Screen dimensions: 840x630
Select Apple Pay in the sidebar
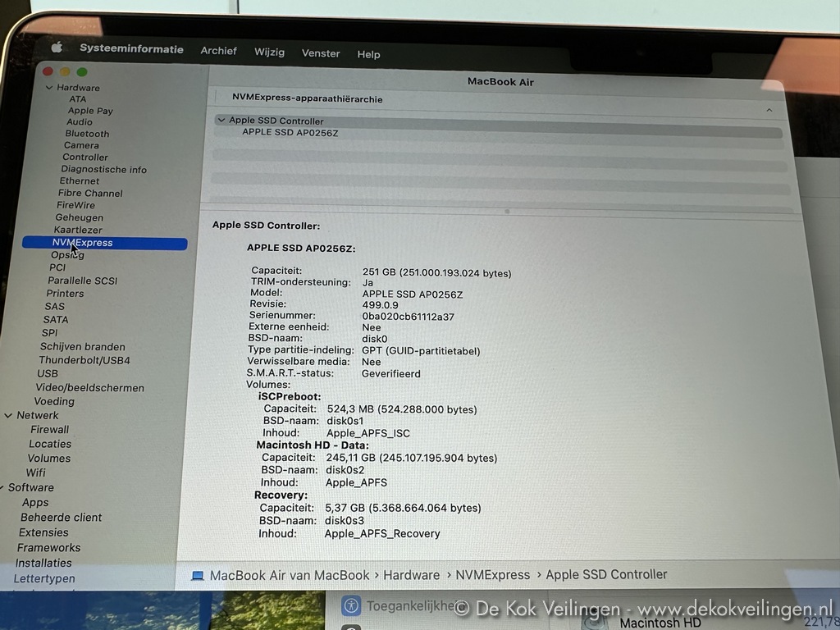tap(90, 111)
